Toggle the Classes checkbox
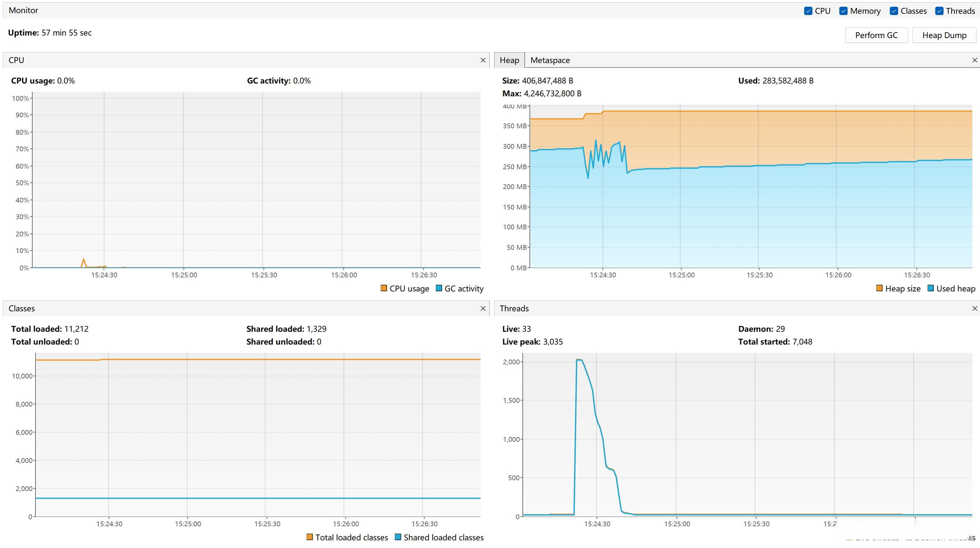 (x=894, y=11)
